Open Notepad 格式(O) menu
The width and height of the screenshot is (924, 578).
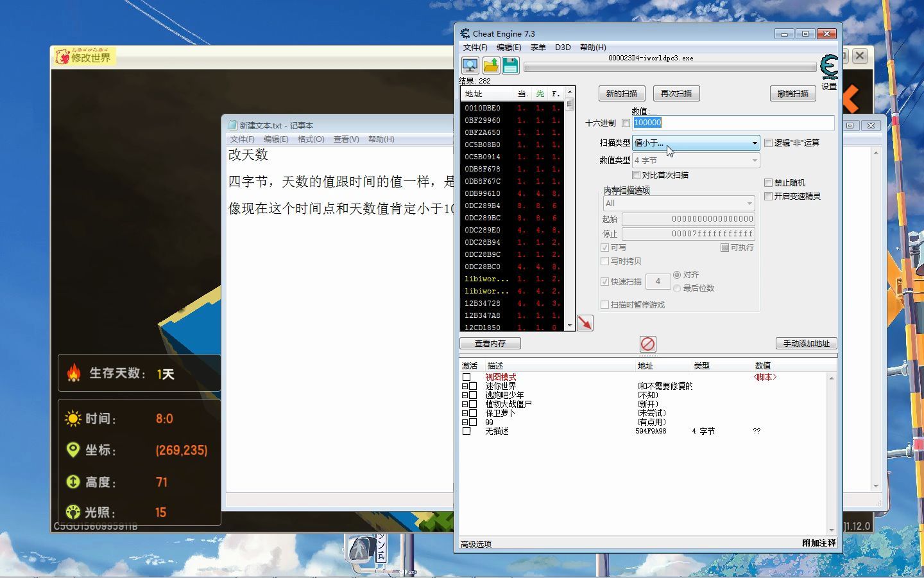tap(311, 139)
